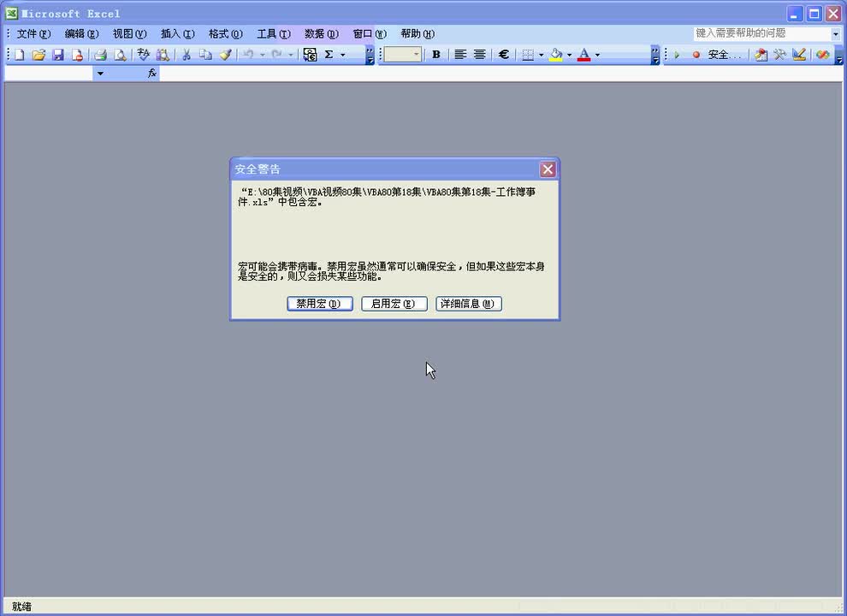
Task: Toggle Design Mode ruler icon
Action: [x=799, y=55]
